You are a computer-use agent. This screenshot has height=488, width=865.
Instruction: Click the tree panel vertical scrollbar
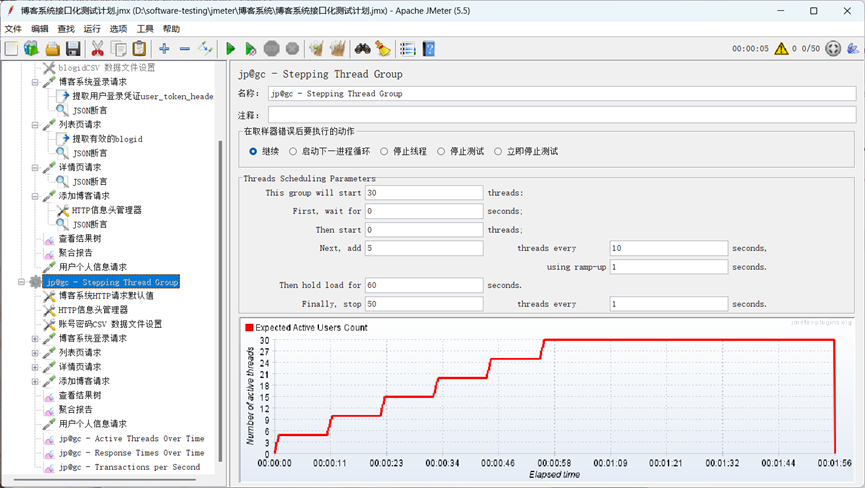tap(221, 301)
